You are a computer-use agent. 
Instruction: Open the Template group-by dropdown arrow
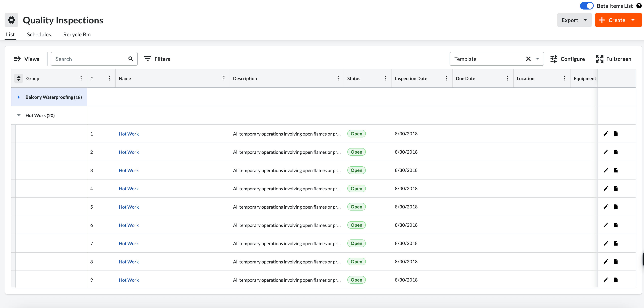coord(538,59)
